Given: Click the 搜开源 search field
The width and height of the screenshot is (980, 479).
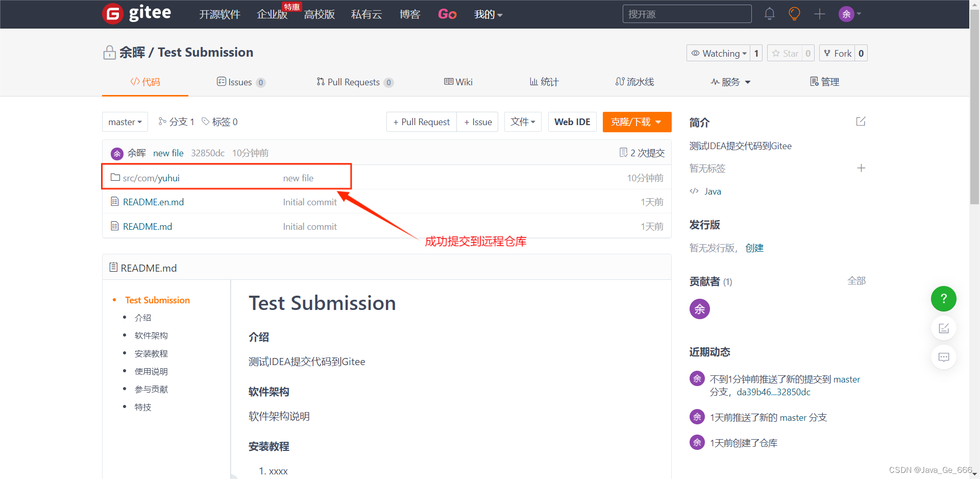Looking at the screenshot, I should point(687,14).
